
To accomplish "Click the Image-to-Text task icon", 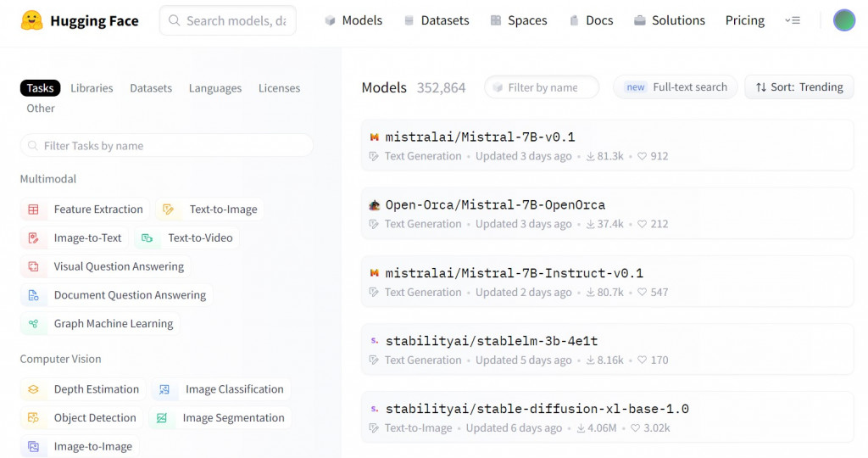I will [33, 238].
